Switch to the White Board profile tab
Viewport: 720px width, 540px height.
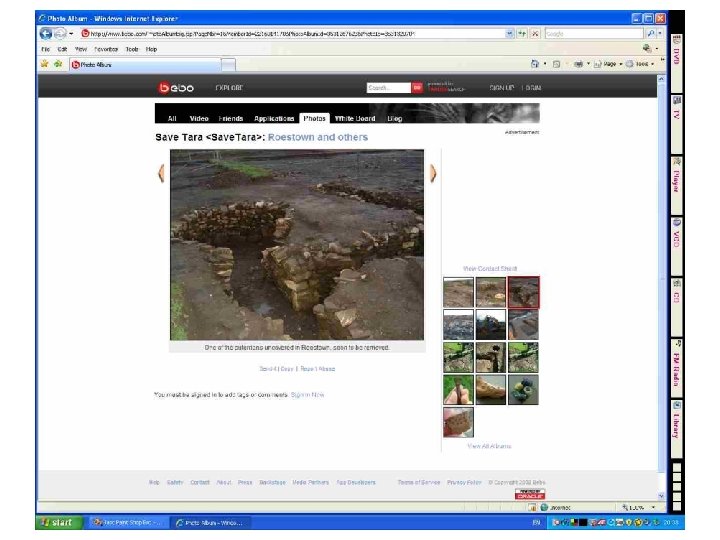355,118
